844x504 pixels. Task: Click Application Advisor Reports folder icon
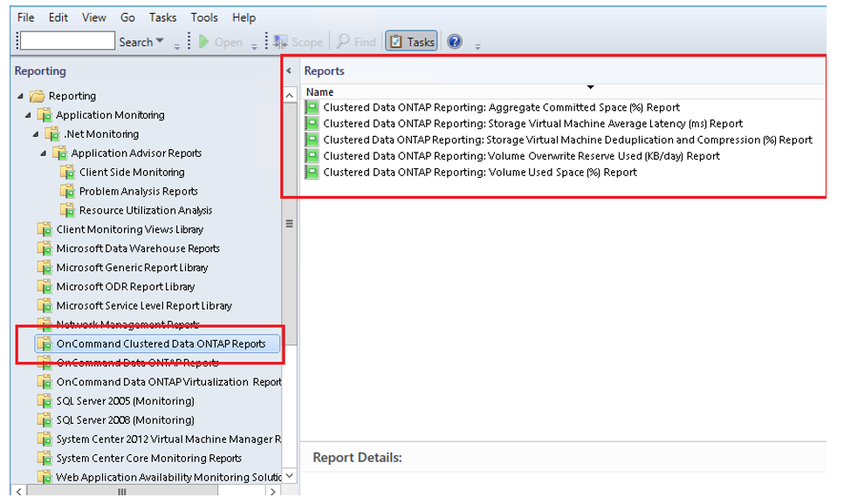coord(60,153)
